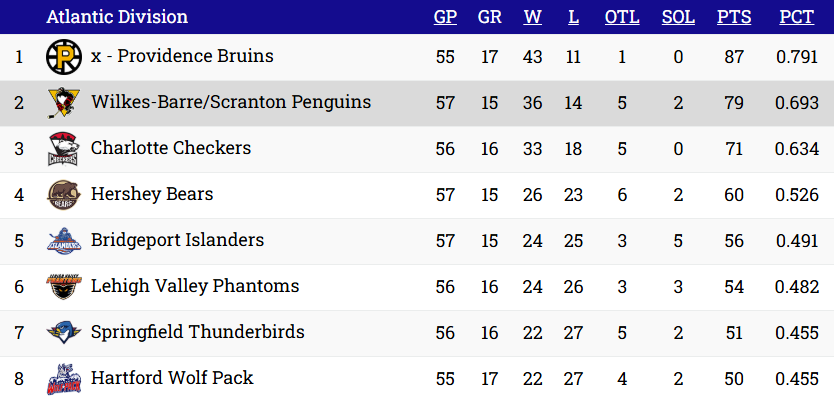The width and height of the screenshot is (834, 402).
Task: Select the Hartford Wolf Pack team name
Action: 172,378
